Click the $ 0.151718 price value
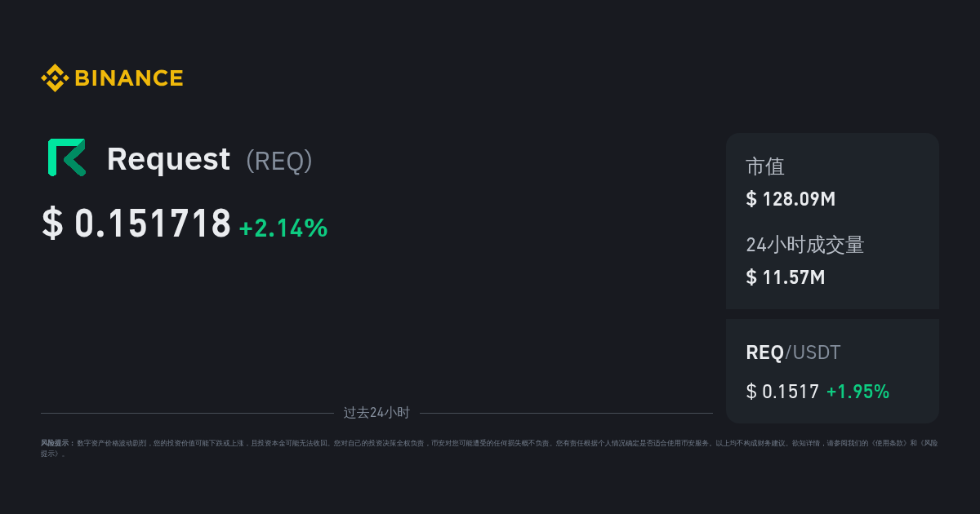980x514 pixels. point(136,224)
